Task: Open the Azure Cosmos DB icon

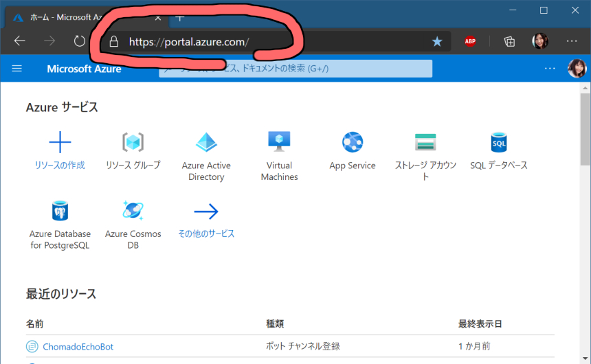Action: tap(133, 210)
